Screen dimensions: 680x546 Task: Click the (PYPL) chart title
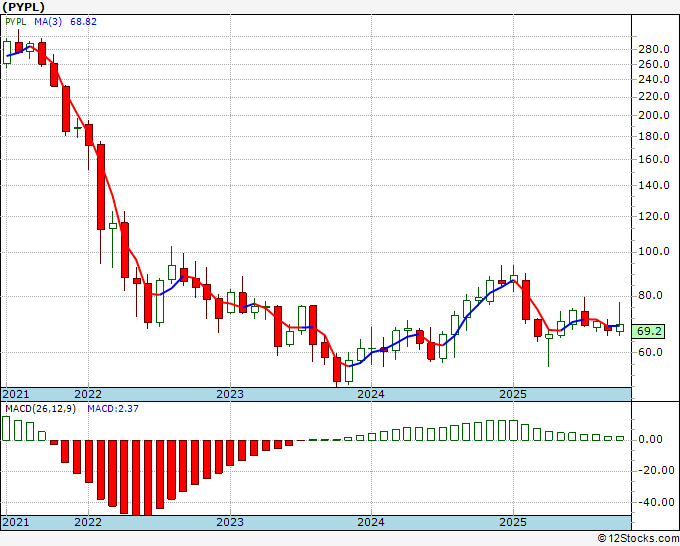coord(23,7)
